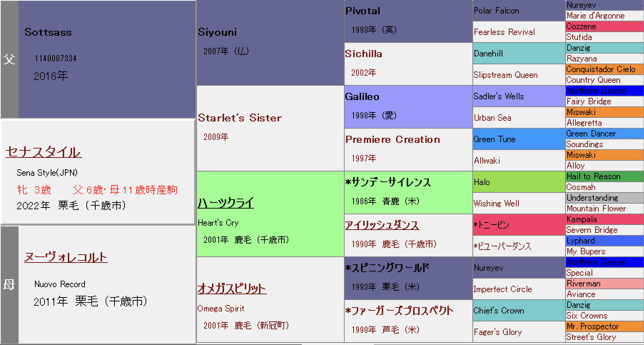Click the サンデーサイレンス cell
Viewport: 644px width, 345px height.
click(408, 192)
